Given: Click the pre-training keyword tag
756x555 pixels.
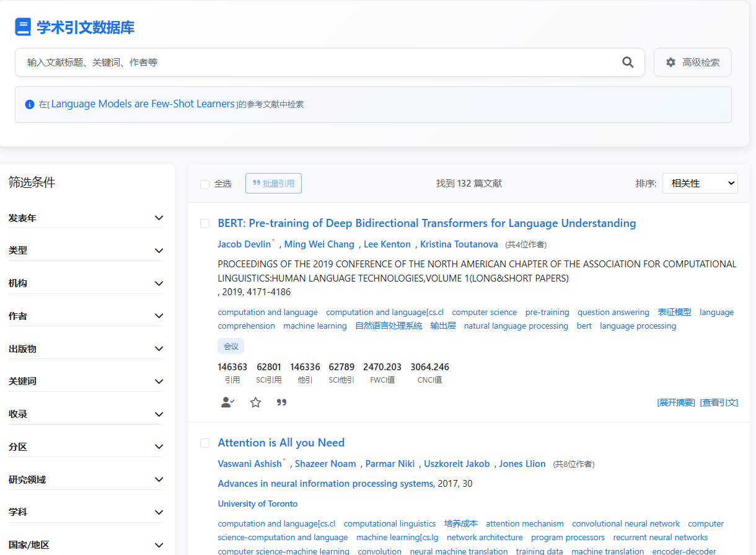Looking at the screenshot, I should point(547,313).
